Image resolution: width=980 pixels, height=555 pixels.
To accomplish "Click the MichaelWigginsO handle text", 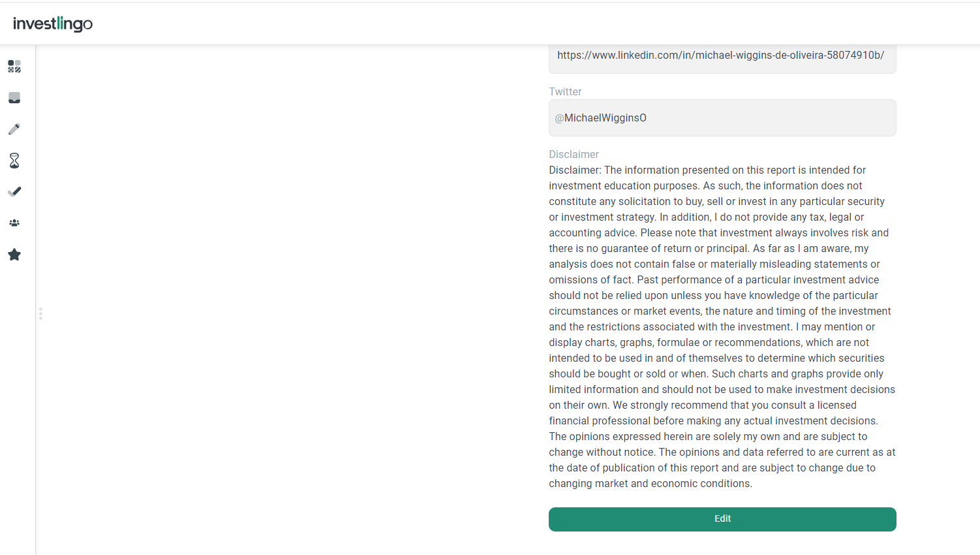I will (605, 118).
